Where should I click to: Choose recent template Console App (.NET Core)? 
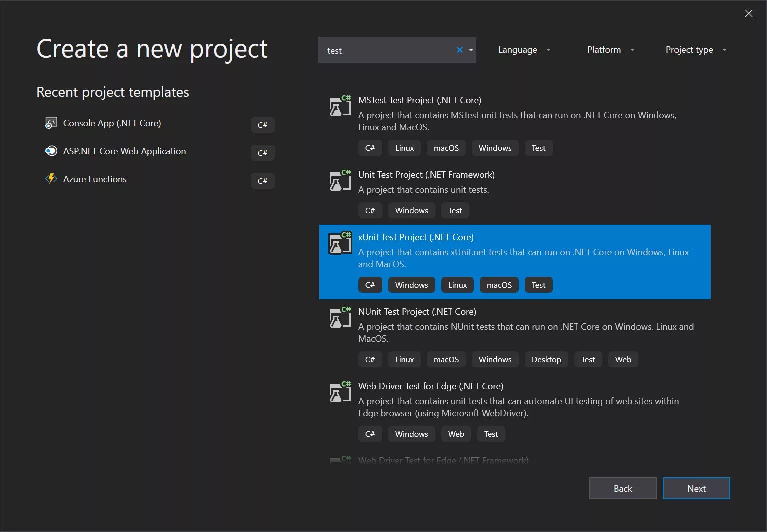tap(112, 123)
